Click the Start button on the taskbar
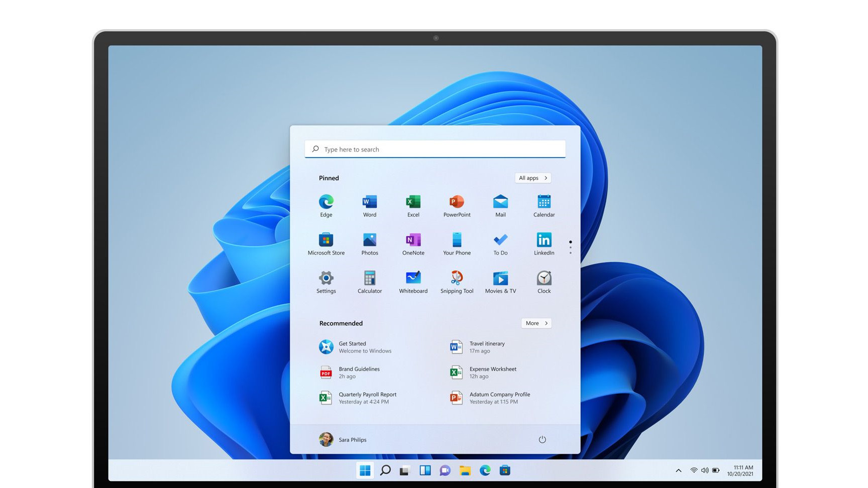The height and width of the screenshot is (488, 868). coord(365,470)
